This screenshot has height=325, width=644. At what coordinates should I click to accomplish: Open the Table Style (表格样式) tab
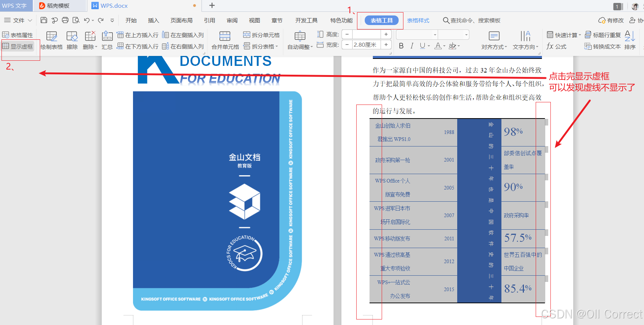[x=418, y=20]
